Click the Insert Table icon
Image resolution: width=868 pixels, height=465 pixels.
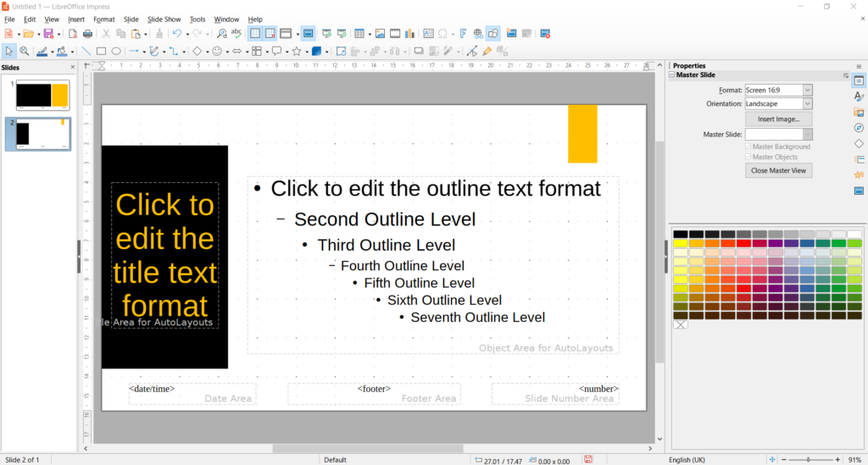(x=359, y=34)
